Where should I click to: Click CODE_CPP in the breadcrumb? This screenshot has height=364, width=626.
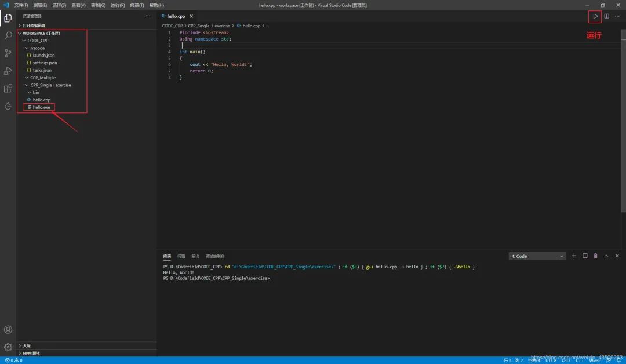pyautogui.click(x=172, y=26)
